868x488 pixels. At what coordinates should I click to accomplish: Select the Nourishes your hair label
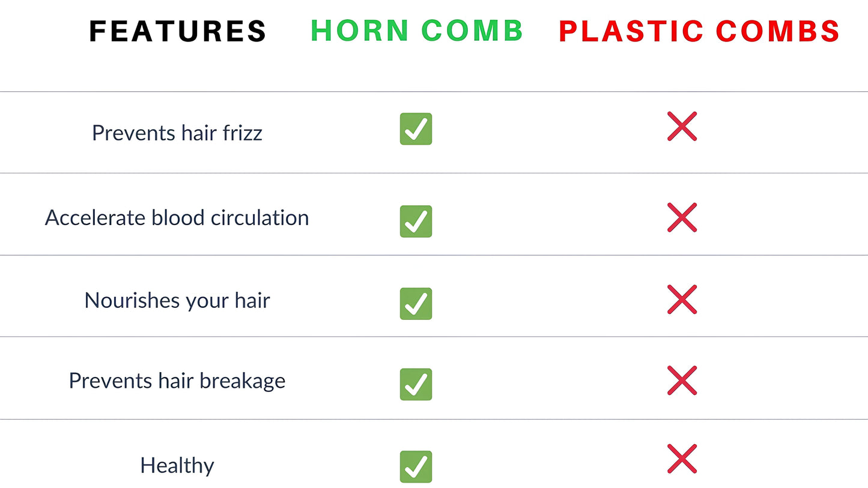pyautogui.click(x=177, y=300)
